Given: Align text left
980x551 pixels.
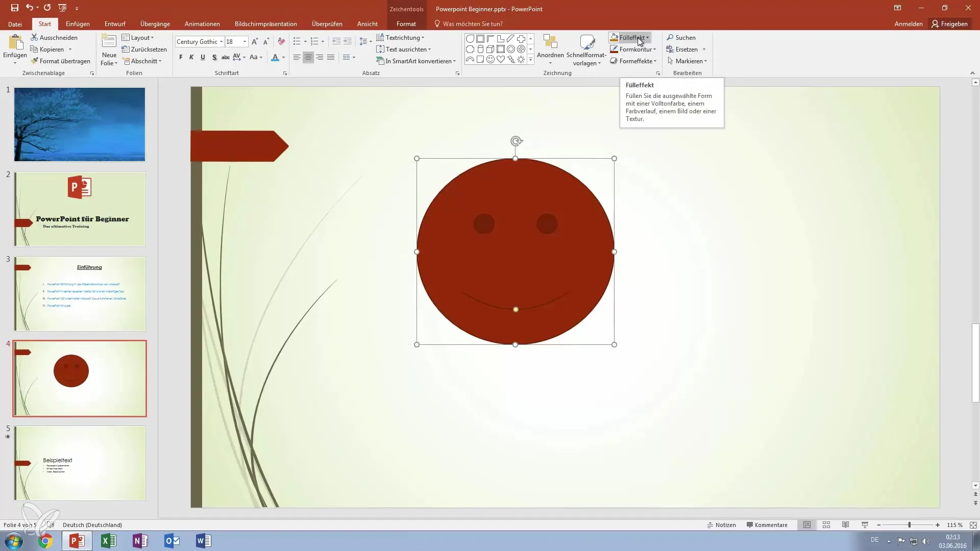Looking at the screenshot, I should coord(297,57).
